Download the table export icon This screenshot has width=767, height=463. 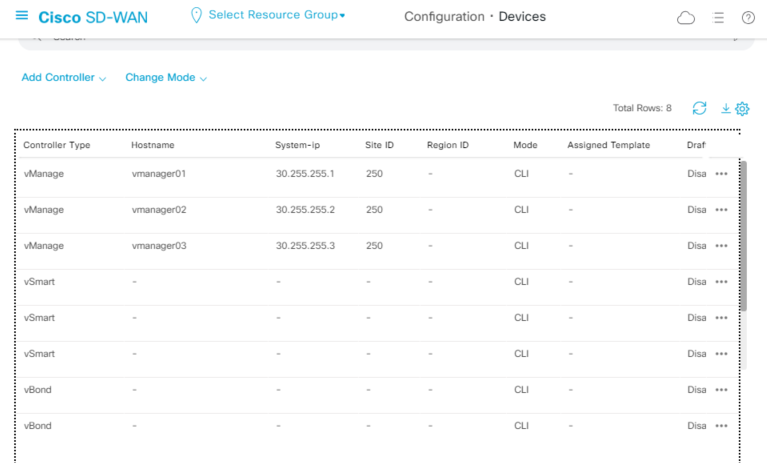(726, 108)
